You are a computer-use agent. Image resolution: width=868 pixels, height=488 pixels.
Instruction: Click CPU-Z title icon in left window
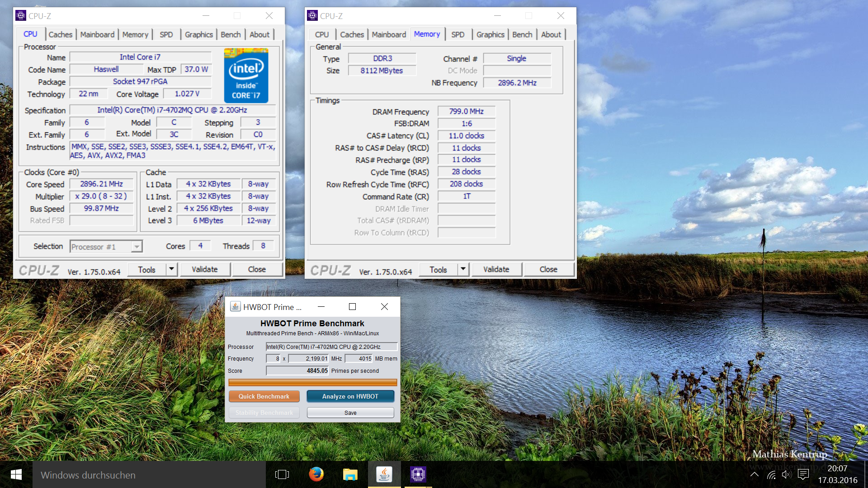coord(21,16)
